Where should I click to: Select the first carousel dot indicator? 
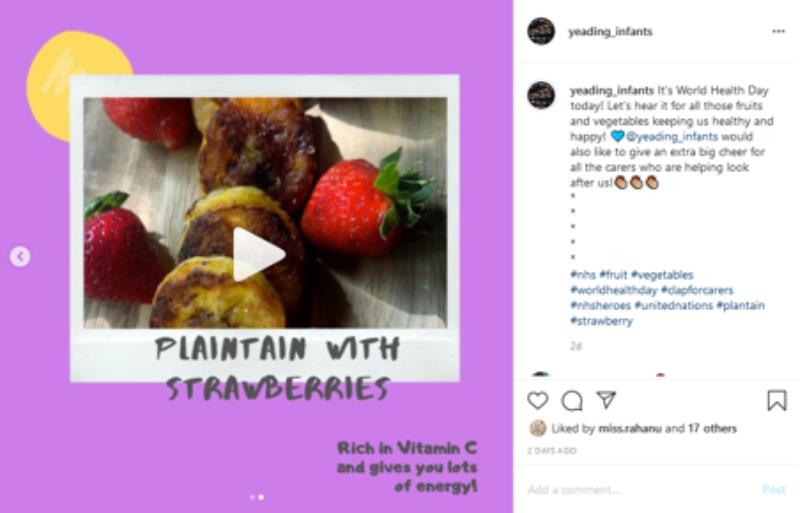point(252,497)
